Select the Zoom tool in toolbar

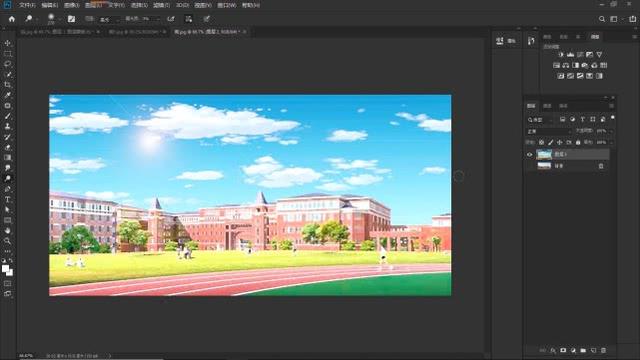tap(7, 241)
